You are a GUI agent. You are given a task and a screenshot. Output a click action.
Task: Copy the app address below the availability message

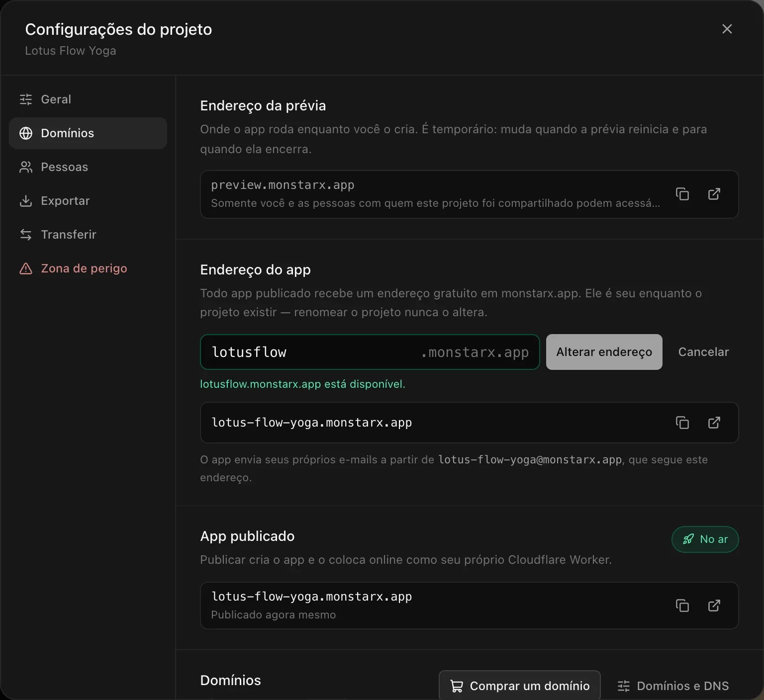tap(682, 423)
